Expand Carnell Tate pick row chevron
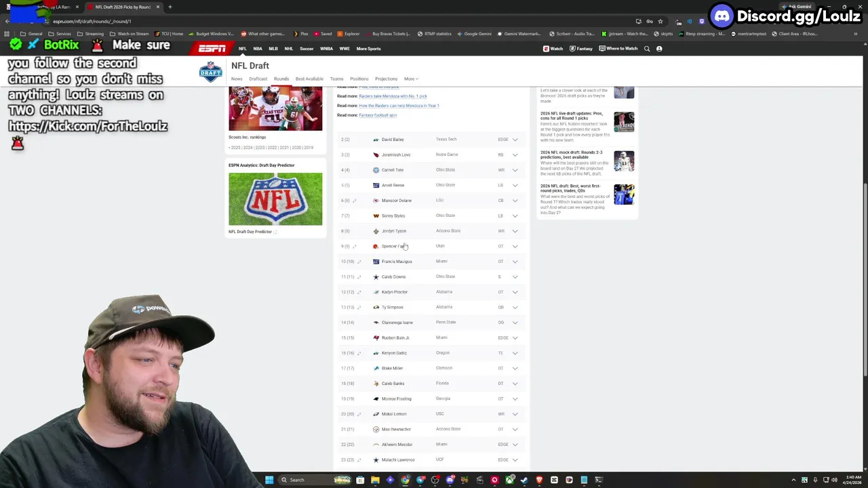 point(515,170)
